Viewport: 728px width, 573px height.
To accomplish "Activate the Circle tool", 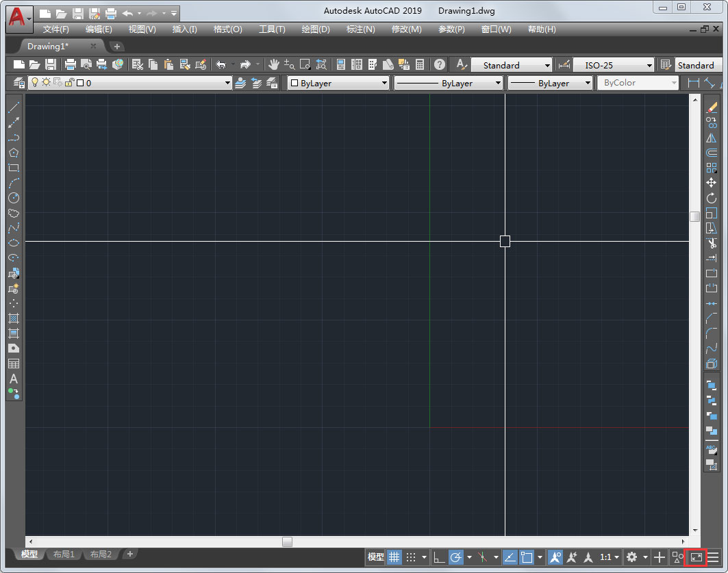I will [14, 198].
